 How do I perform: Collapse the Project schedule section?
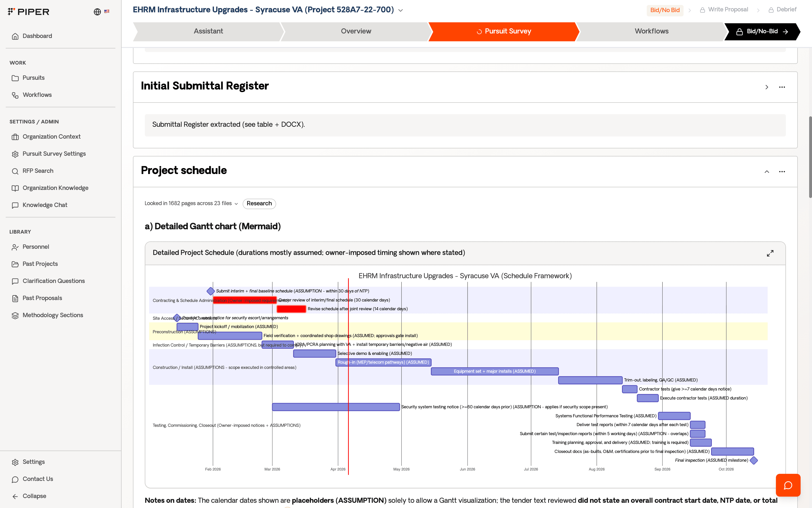(767, 172)
